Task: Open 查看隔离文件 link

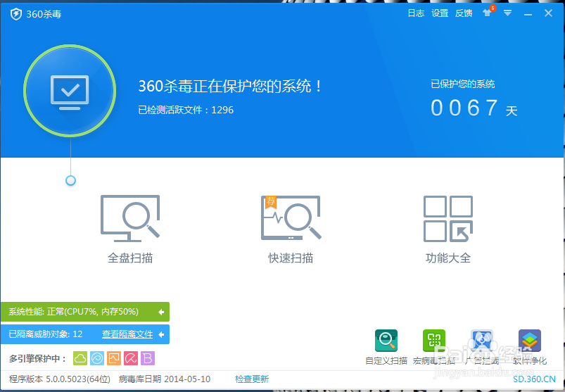Action: point(127,334)
